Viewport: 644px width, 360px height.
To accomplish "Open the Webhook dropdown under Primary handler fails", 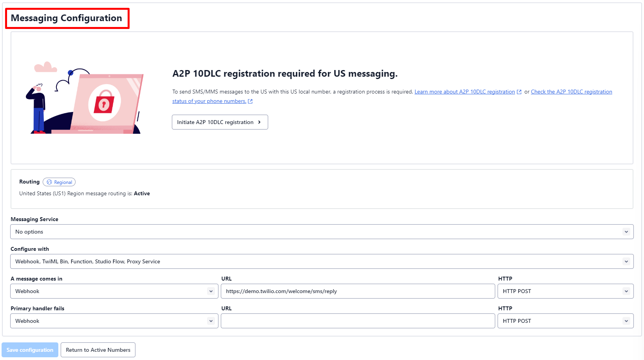I will pyautogui.click(x=114, y=321).
